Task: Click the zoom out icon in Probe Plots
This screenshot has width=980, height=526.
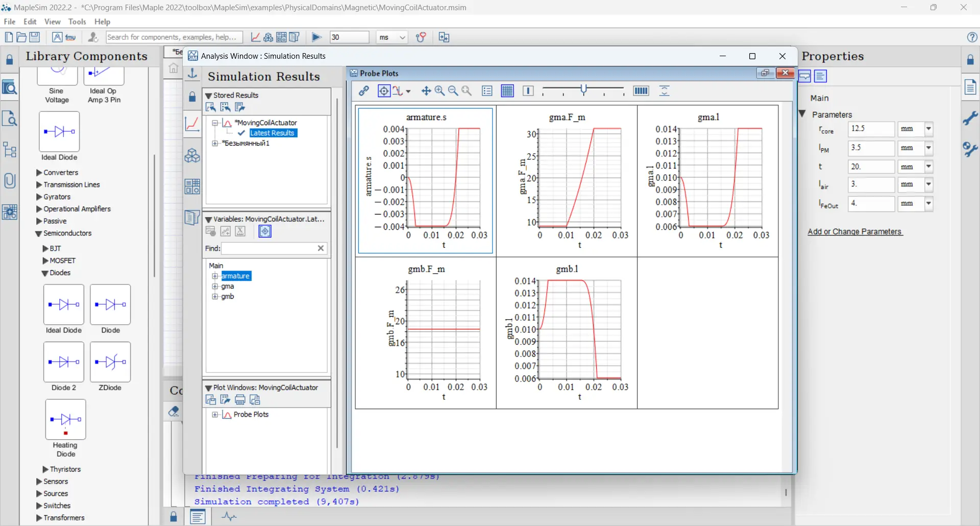Action: click(453, 91)
